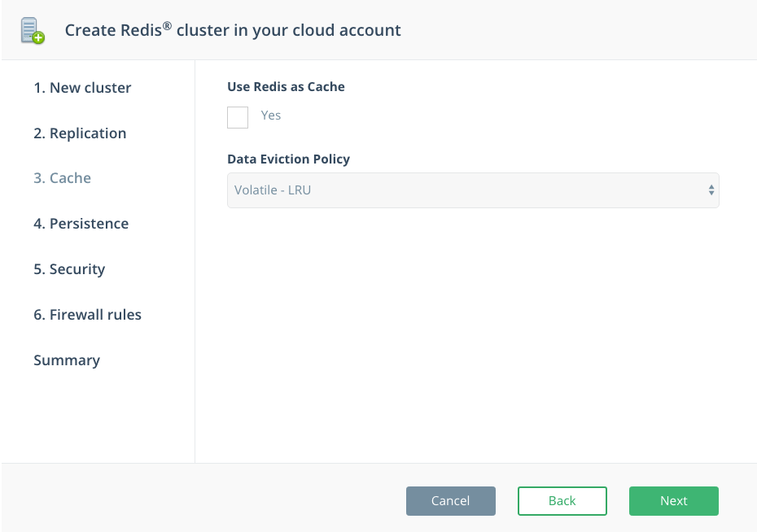Viewport: 757px width, 532px height.
Task: Go to step 1. New cluster
Action: click(82, 88)
